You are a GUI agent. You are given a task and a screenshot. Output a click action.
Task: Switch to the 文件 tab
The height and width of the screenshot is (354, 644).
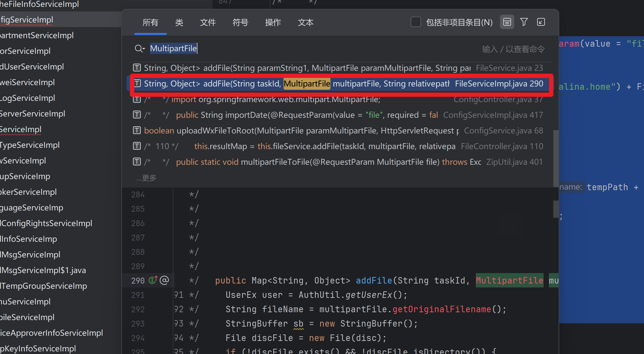pos(208,23)
